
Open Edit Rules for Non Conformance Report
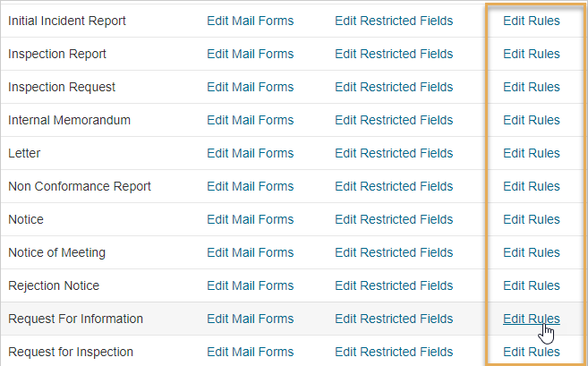532,186
